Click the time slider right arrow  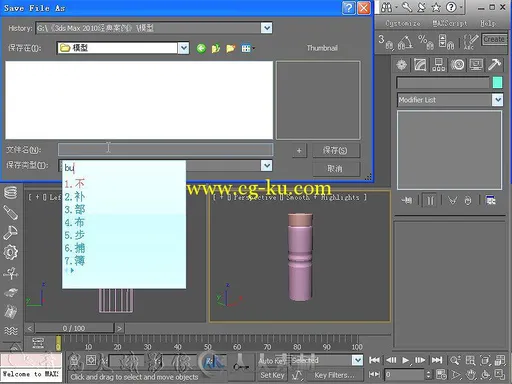pyautogui.click(x=119, y=328)
